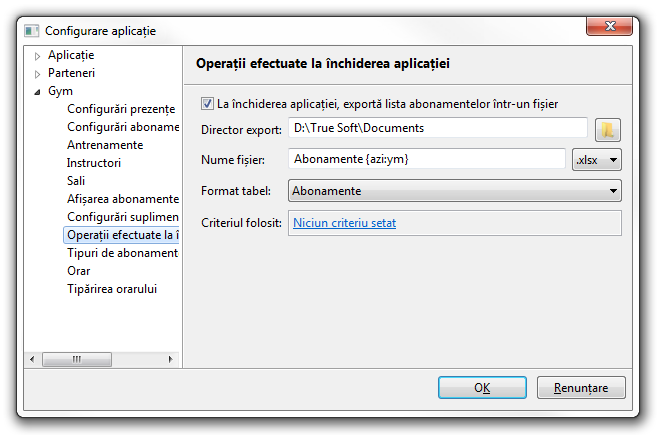Open the Format tabel dropdown
The image size is (658, 435).
pos(454,190)
